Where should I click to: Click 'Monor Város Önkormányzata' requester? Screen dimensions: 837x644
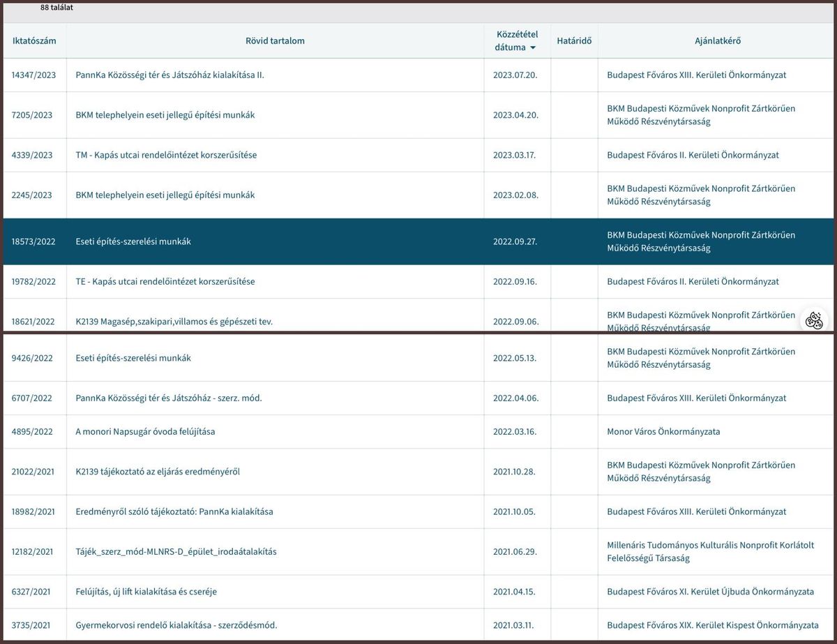[663, 431]
